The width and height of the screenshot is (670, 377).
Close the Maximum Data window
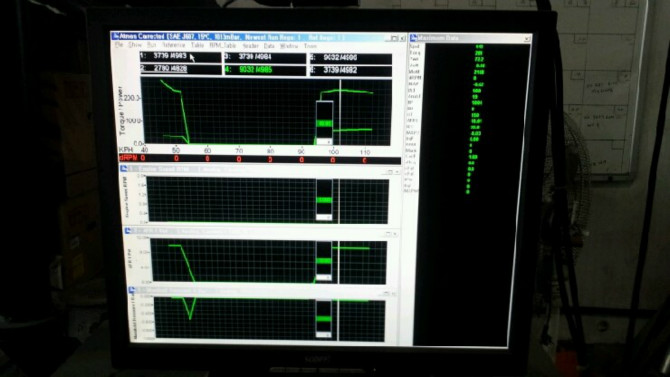(x=527, y=39)
